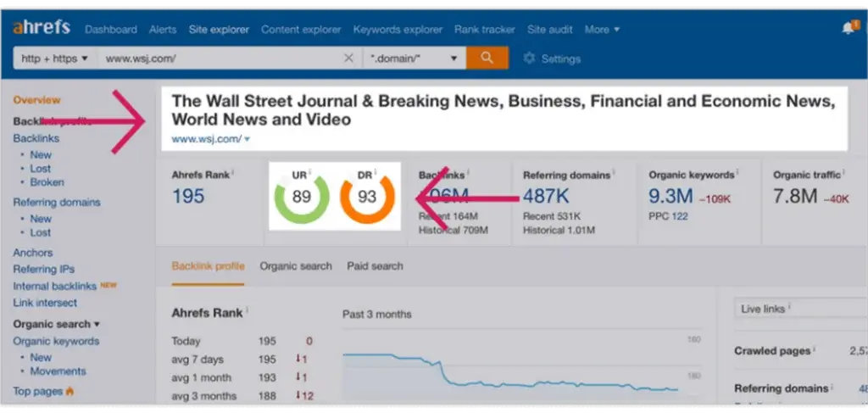Click info icon beside Crawled pages
The height and width of the screenshot is (413, 868).
(815, 349)
